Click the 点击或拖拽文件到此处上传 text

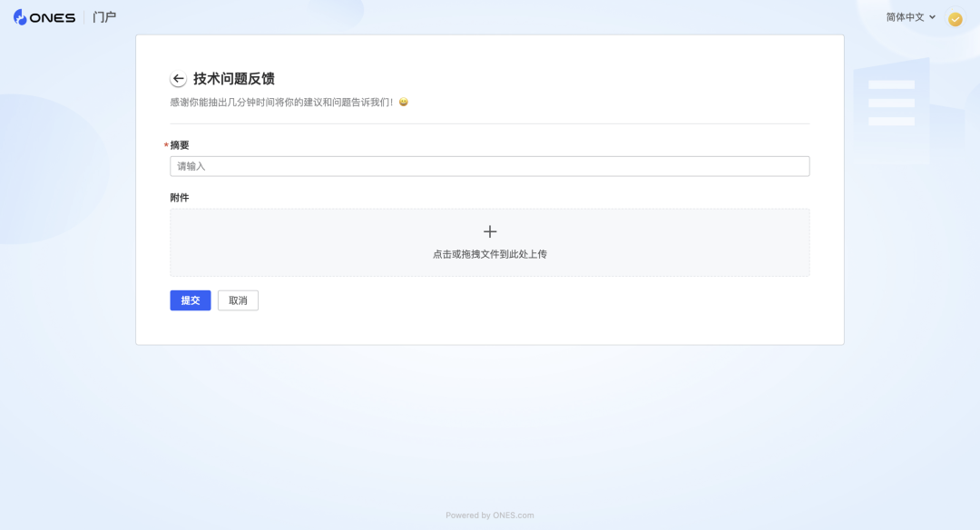(490, 254)
